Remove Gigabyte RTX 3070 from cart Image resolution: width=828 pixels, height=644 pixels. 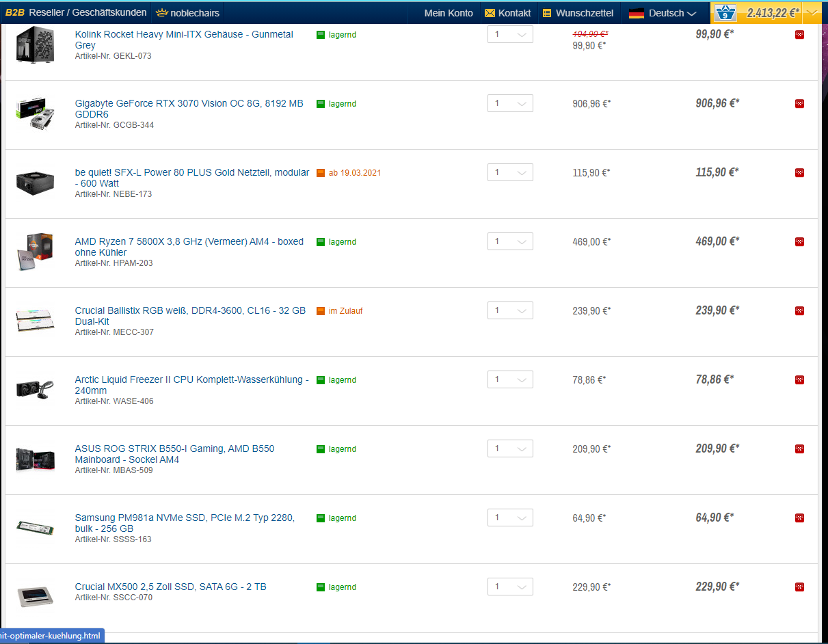(799, 104)
